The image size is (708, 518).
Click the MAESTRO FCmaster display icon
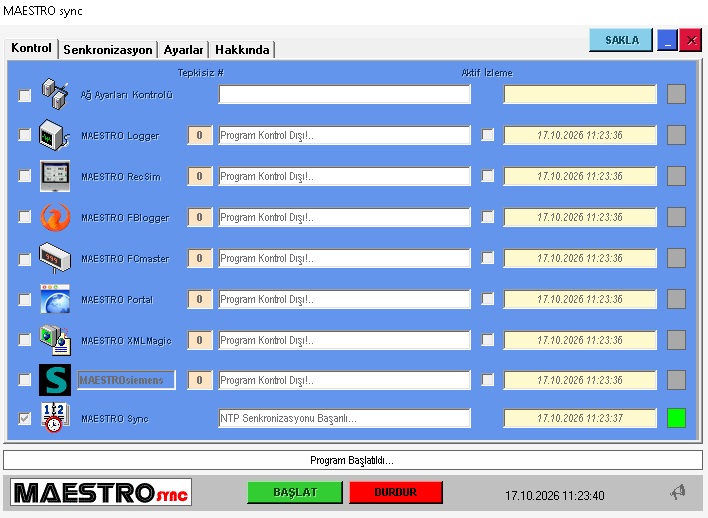pyautogui.click(x=55, y=258)
